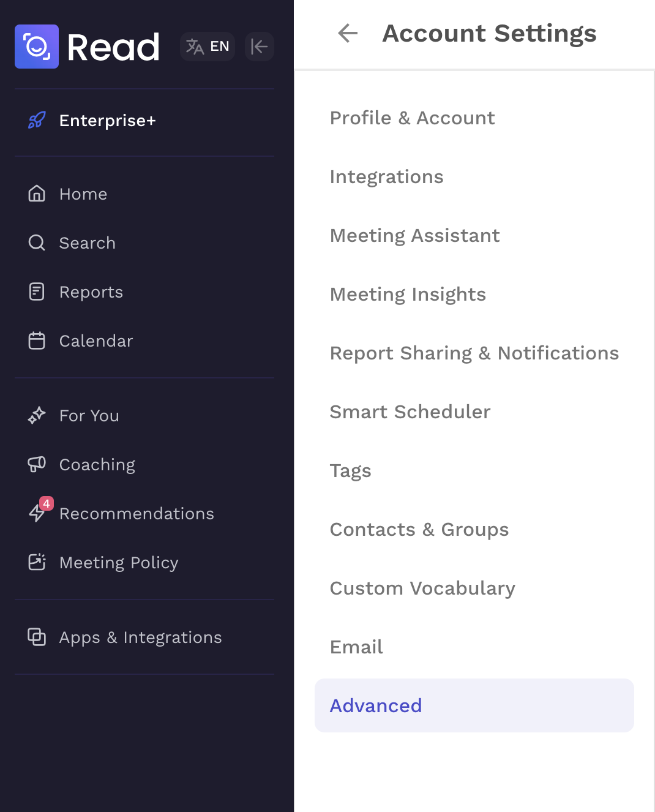
Task: Click the Enterprise+ rocket icon
Action: [37, 120]
